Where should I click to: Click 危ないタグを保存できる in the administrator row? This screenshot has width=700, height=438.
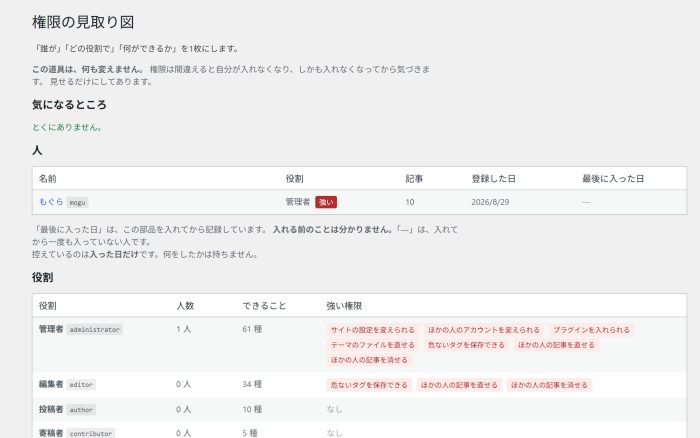pyautogui.click(x=466, y=345)
